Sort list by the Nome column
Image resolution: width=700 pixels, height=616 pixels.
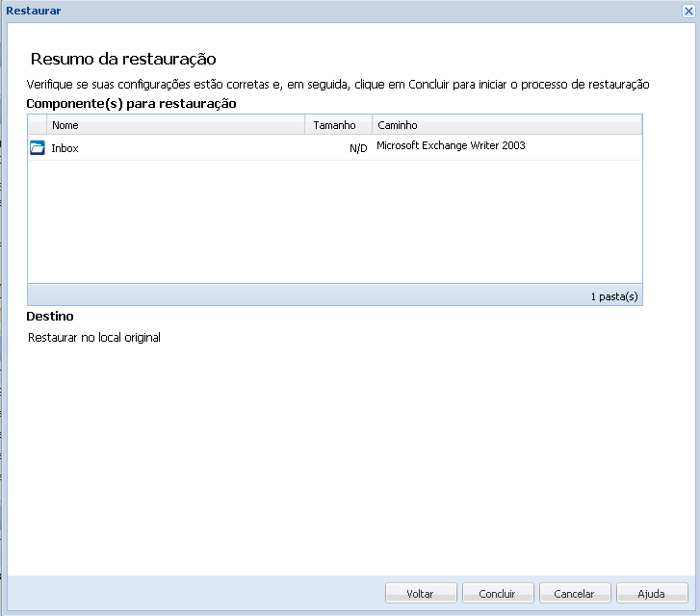click(x=176, y=125)
